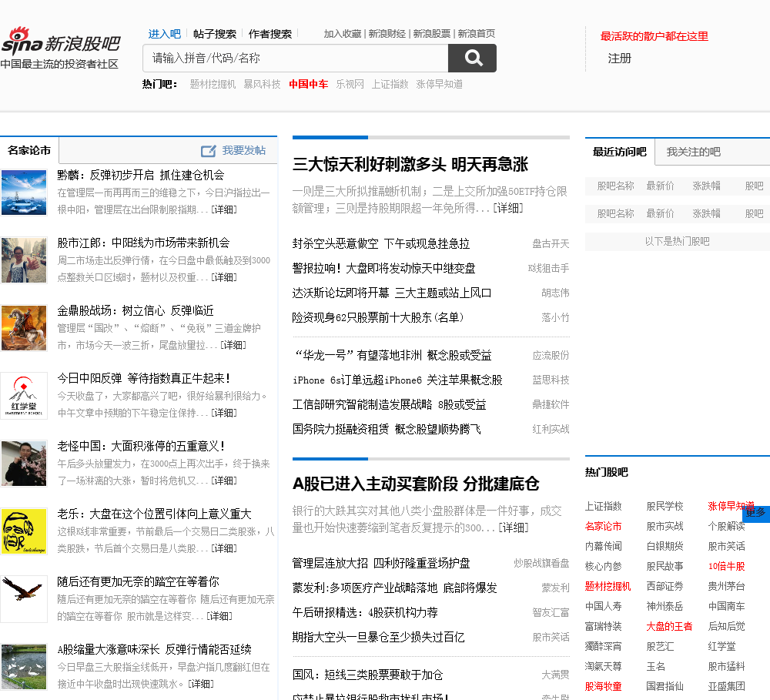Open article 警报拉响！大盘即将发动惊天中继变盘
The height and width of the screenshot is (700, 770).
click(x=383, y=268)
